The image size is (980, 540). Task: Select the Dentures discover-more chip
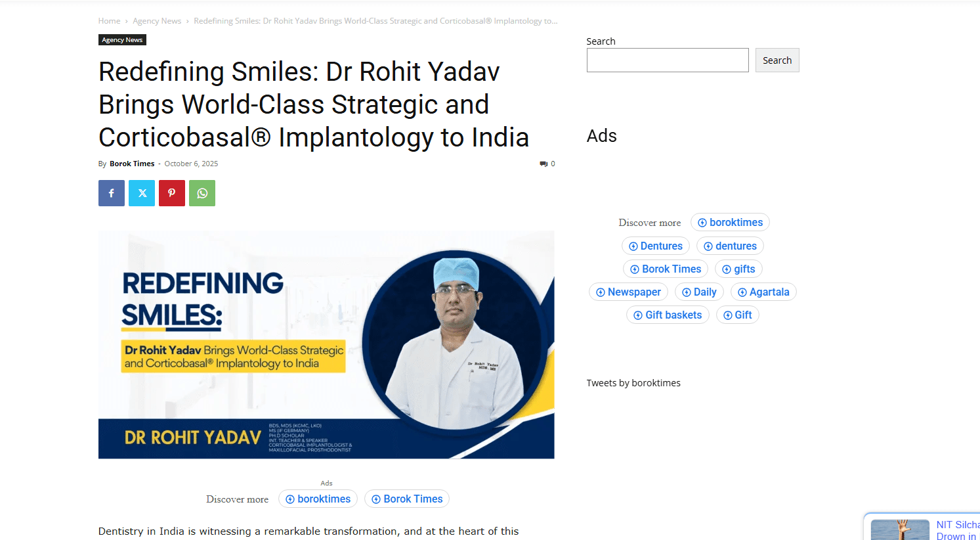[655, 246]
